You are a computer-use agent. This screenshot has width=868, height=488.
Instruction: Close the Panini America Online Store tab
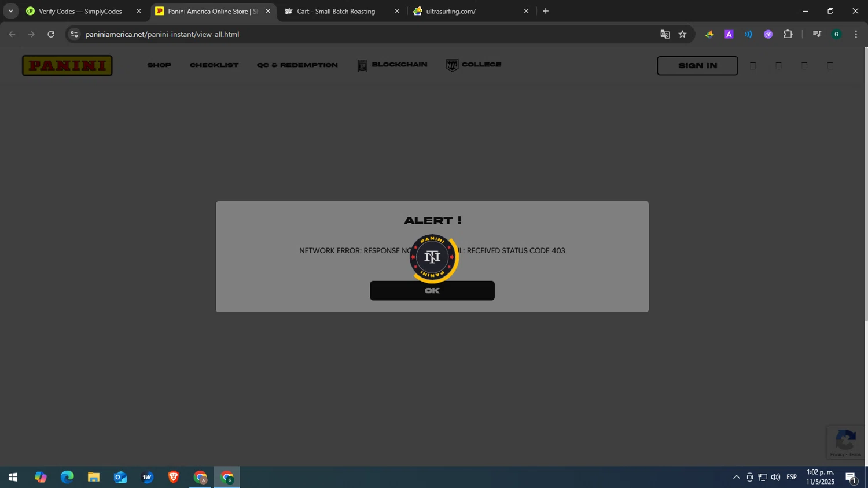[268, 11]
